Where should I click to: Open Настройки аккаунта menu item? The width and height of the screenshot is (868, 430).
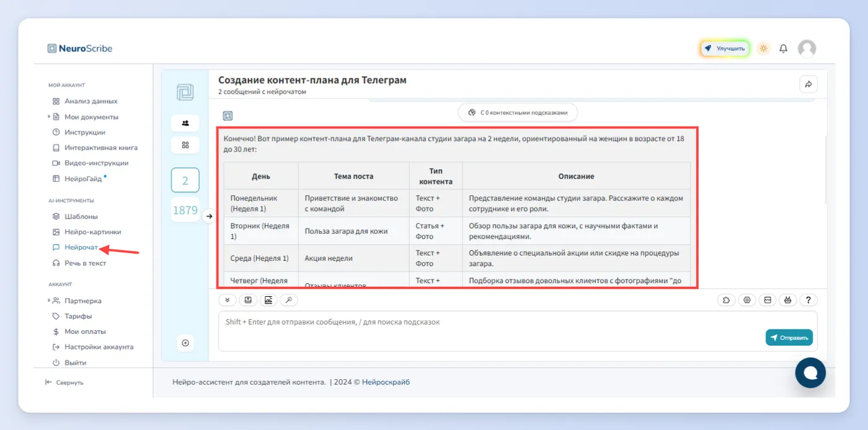click(x=99, y=347)
